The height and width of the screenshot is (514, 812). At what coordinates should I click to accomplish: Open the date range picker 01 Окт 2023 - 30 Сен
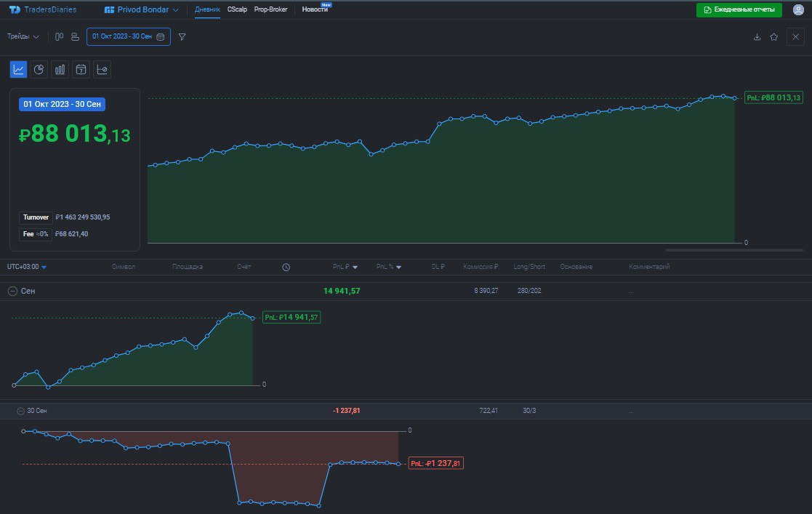(129, 37)
